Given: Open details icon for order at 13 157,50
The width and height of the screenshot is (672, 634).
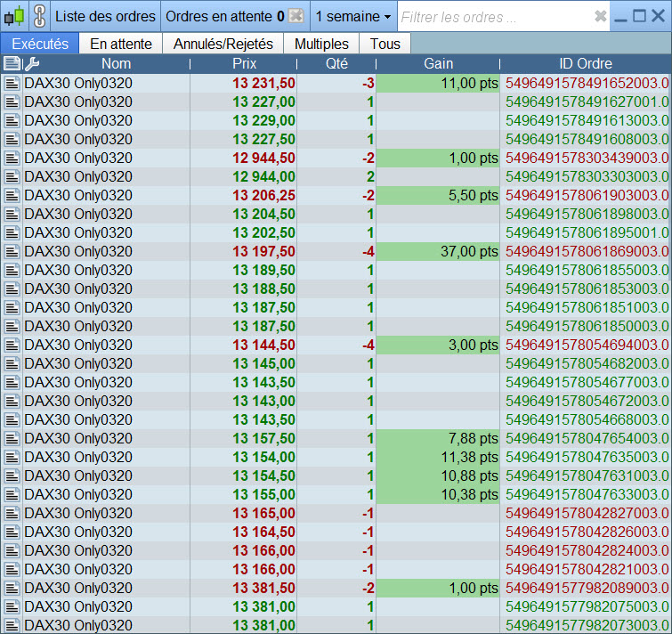Looking at the screenshot, I should [x=12, y=438].
